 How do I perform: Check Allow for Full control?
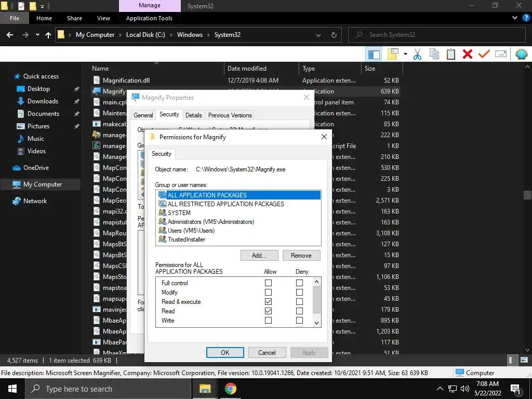coord(268,283)
